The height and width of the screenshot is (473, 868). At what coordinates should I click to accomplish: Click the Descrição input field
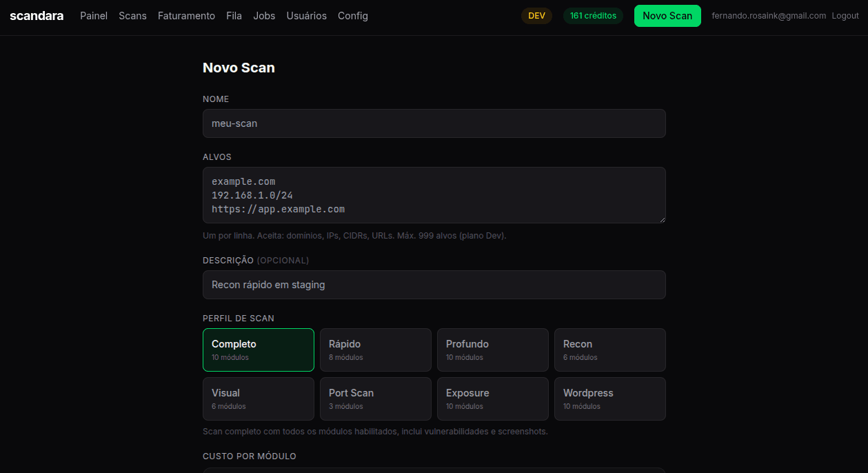[434, 285]
